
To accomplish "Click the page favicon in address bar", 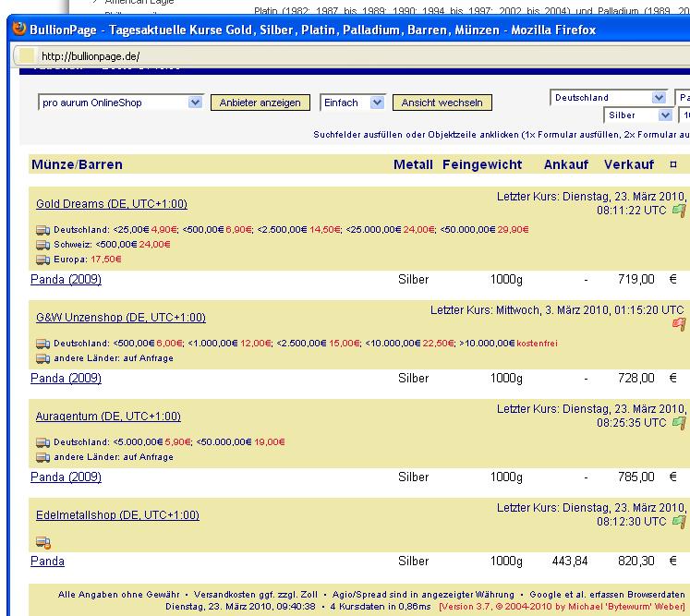I will [x=28, y=56].
